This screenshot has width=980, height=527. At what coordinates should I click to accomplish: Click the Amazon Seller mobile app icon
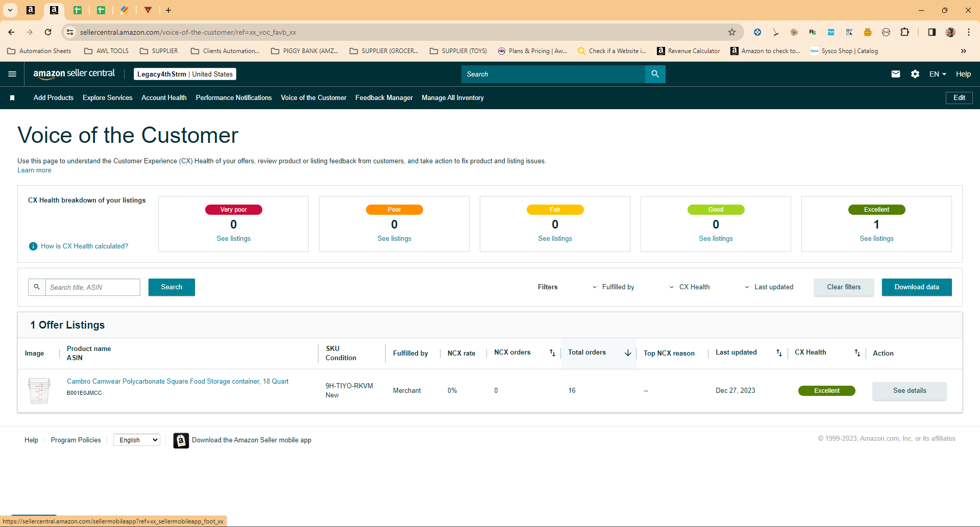[x=181, y=440]
